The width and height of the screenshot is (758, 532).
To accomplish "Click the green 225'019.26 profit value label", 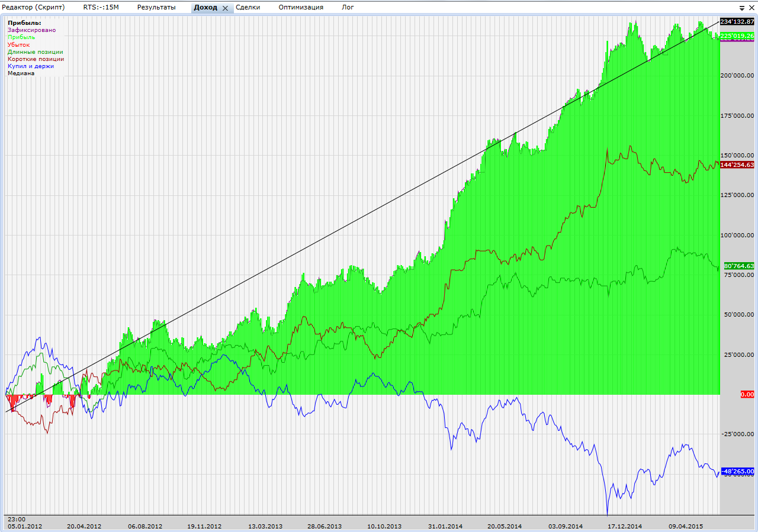I will click(737, 36).
